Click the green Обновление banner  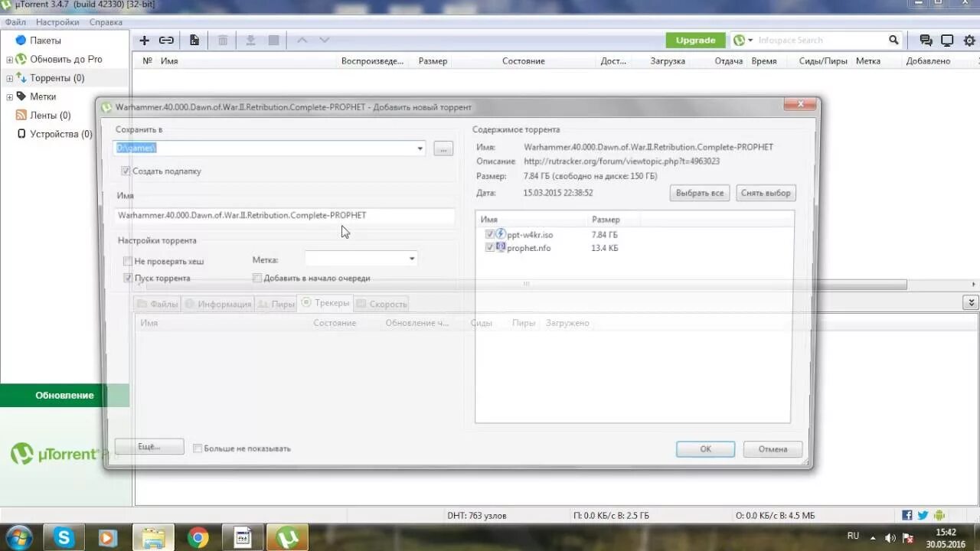pyautogui.click(x=64, y=396)
